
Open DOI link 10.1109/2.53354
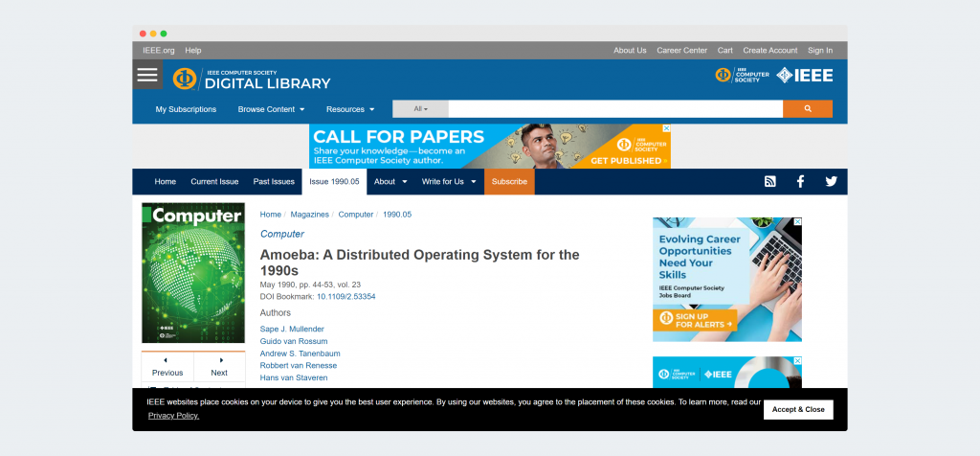click(346, 296)
